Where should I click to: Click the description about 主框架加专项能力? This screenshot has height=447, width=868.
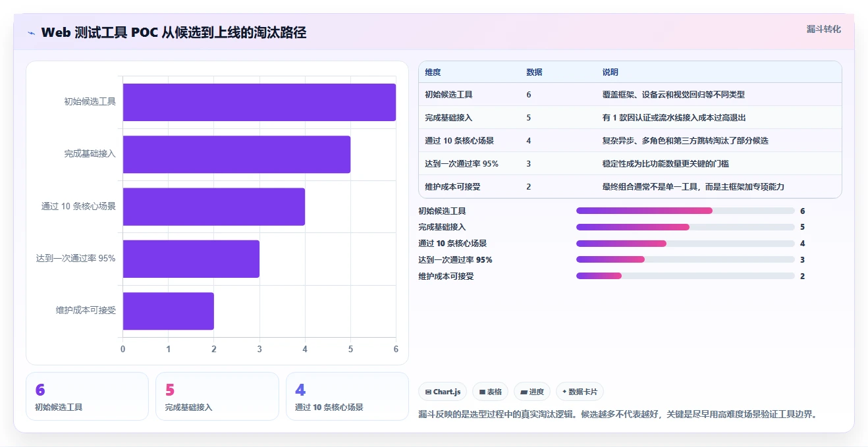tap(693, 187)
